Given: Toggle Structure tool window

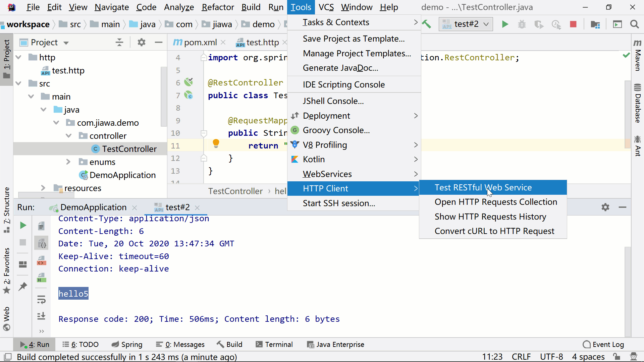Looking at the screenshot, I should [7, 210].
